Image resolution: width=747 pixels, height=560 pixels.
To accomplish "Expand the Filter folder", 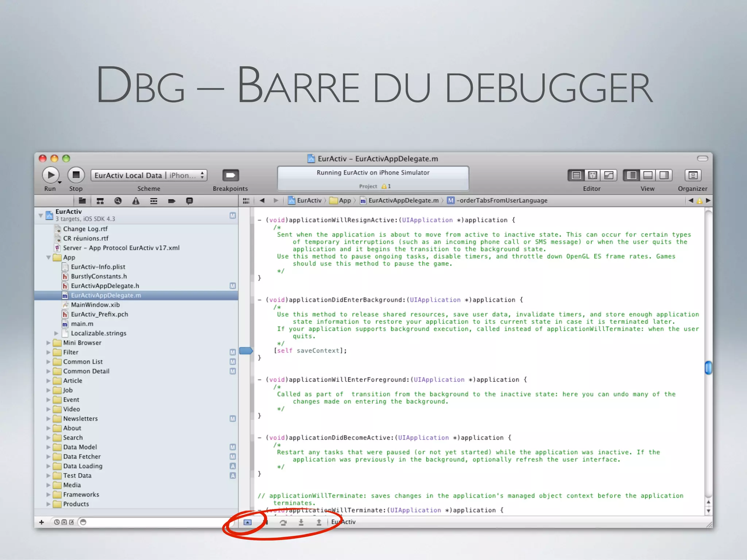I will point(48,352).
